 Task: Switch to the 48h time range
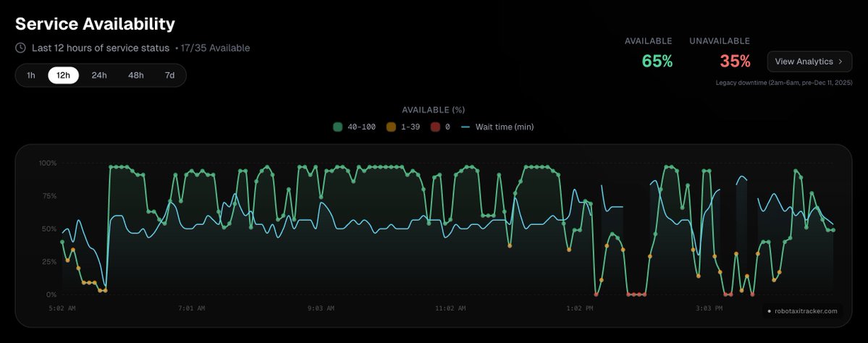[135, 75]
